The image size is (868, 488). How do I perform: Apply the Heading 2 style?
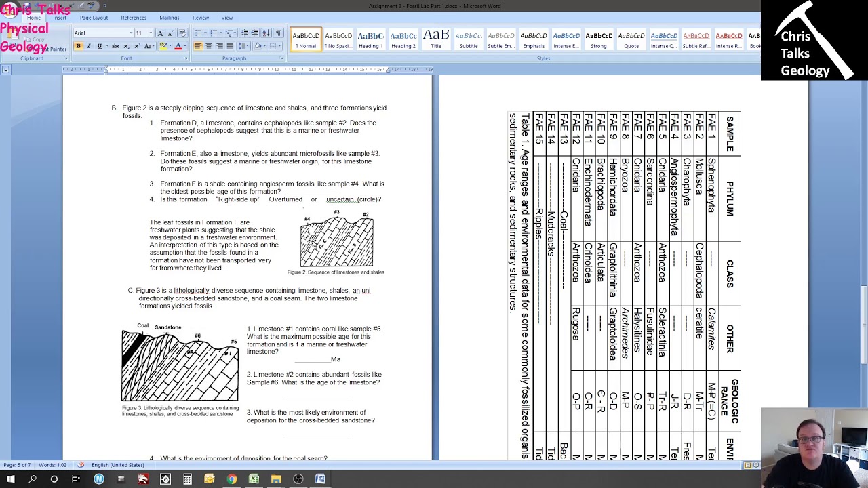403,40
